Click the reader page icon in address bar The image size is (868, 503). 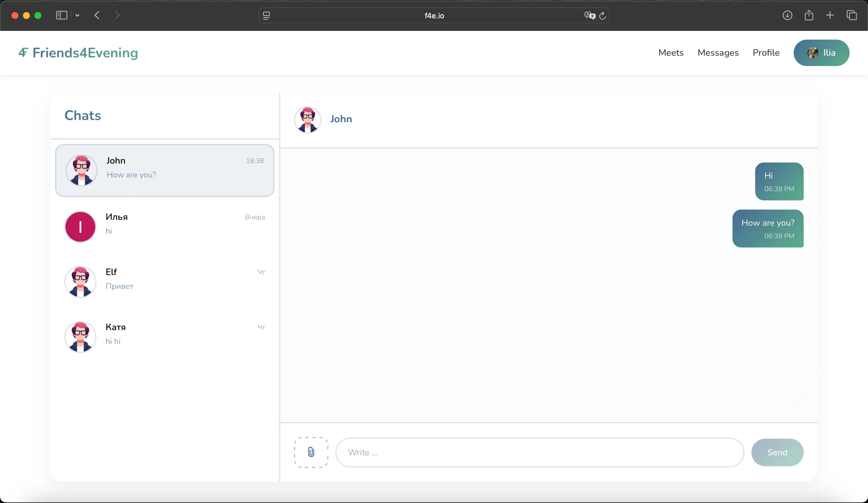click(266, 16)
